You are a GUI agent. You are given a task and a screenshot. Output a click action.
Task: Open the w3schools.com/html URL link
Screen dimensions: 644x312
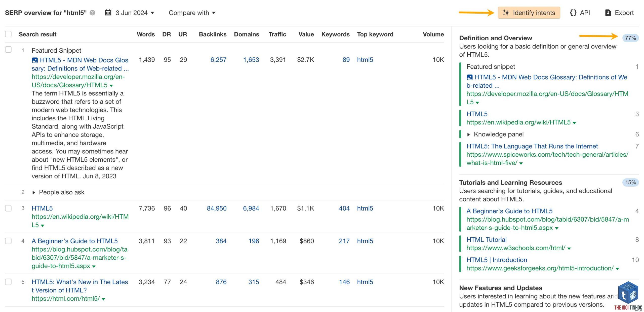[516, 248]
